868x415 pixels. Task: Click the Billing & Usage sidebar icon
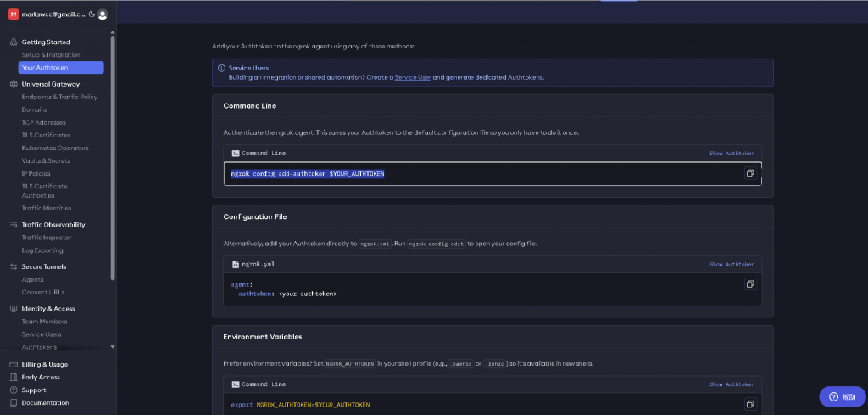coord(14,364)
